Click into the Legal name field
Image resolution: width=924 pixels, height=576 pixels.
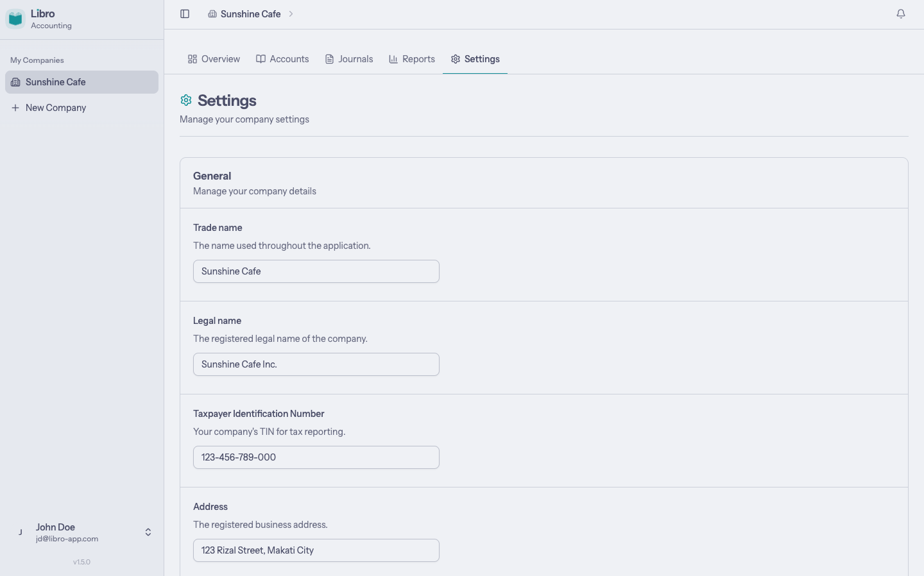pyautogui.click(x=316, y=364)
